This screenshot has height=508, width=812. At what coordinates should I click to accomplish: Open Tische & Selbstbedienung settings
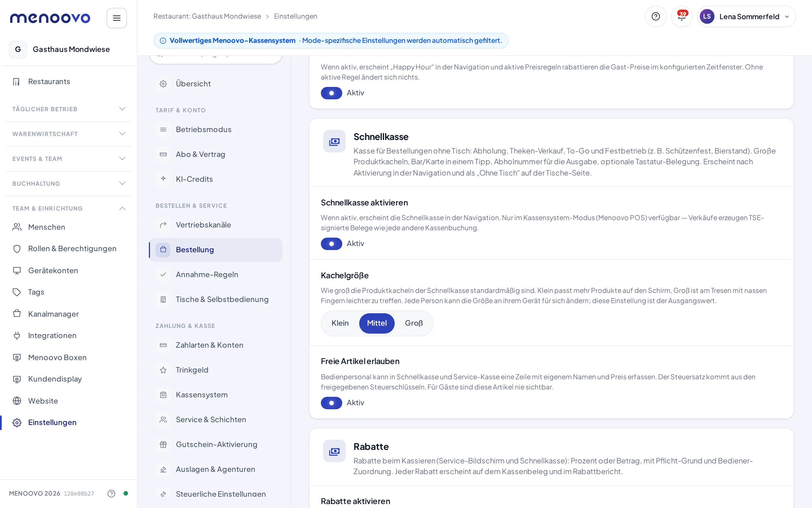(x=216, y=299)
